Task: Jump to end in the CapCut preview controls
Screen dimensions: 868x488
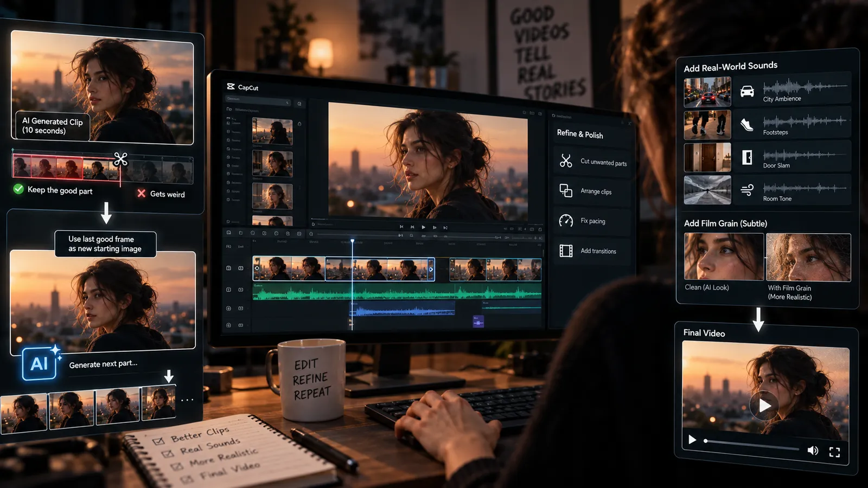Action: pos(445,228)
